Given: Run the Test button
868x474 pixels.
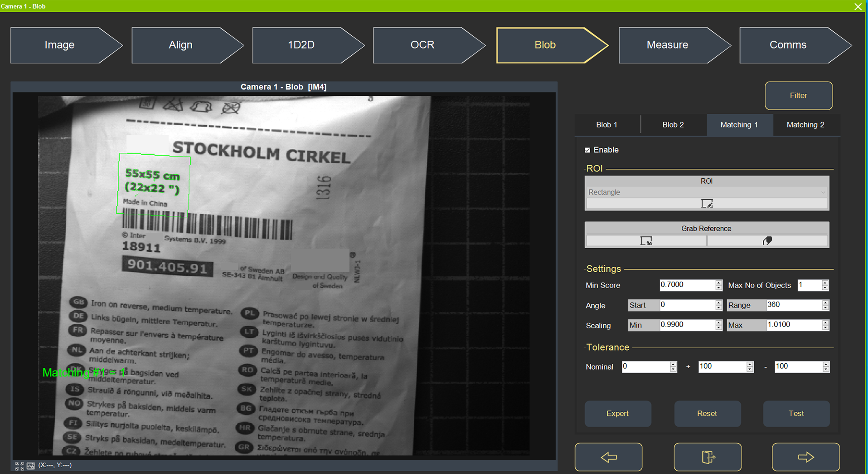Looking at the screenshot, I should (x=796, y=414).
